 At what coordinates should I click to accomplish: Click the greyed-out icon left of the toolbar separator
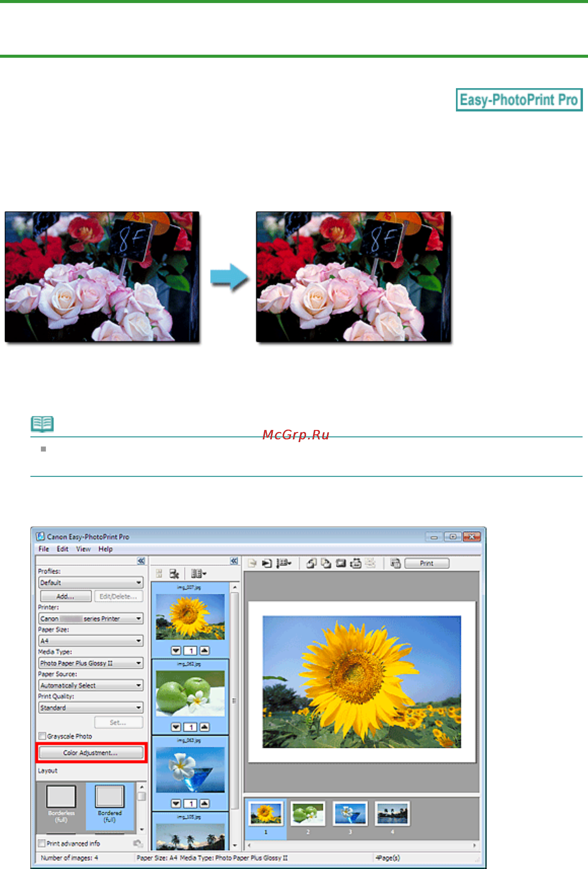[x=370, y=563]
